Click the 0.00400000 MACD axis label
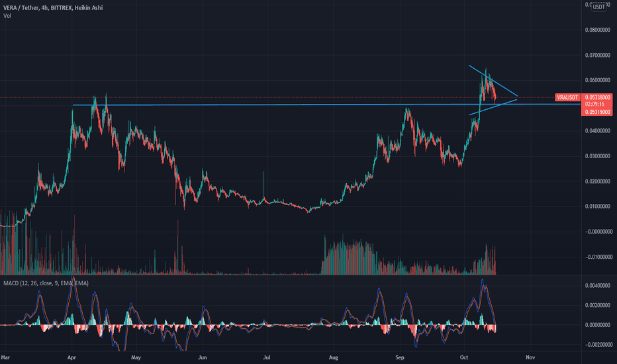Image resolution: width=617 pixels, height=364 pixels. click(598, 286)
